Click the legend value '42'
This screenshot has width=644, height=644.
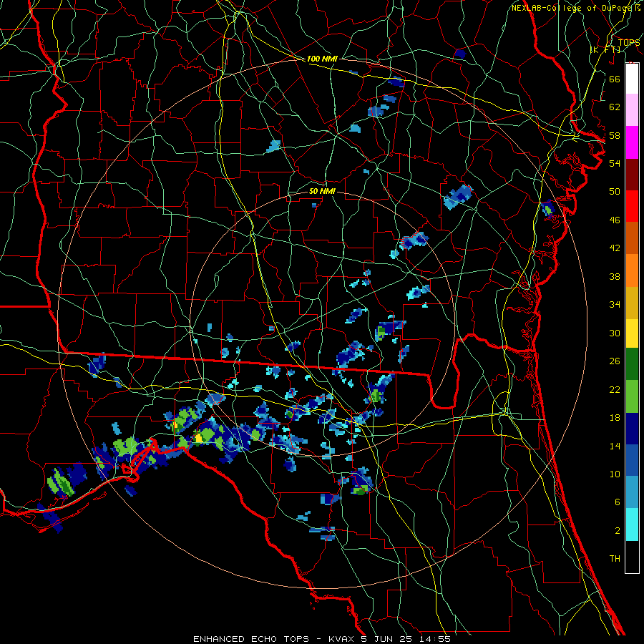615,248
